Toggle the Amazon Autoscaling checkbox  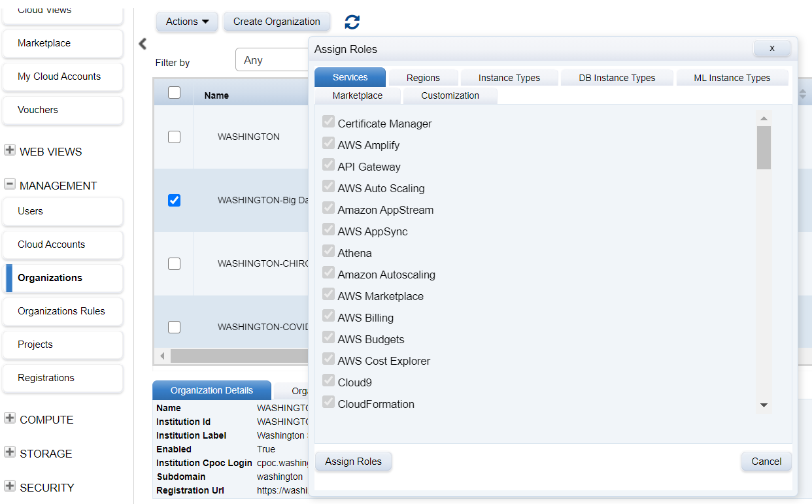(328, 273)
